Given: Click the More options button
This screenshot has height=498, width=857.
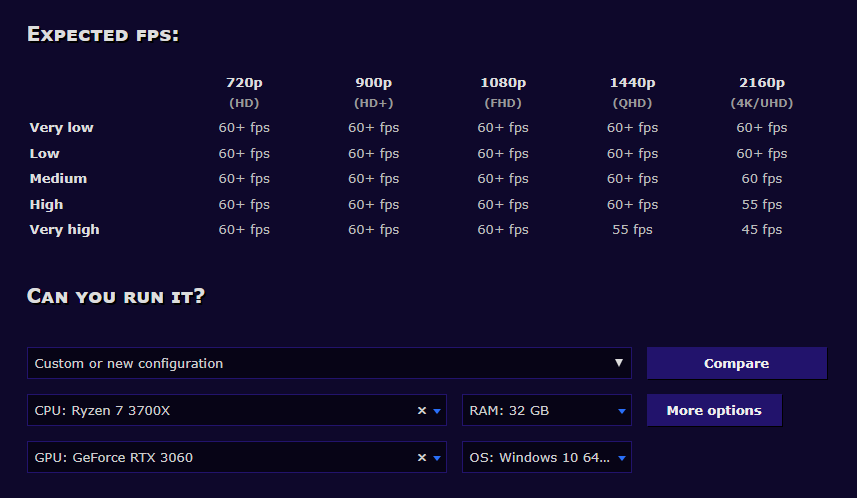Looking at the screenshot, I should click(714, 410).
